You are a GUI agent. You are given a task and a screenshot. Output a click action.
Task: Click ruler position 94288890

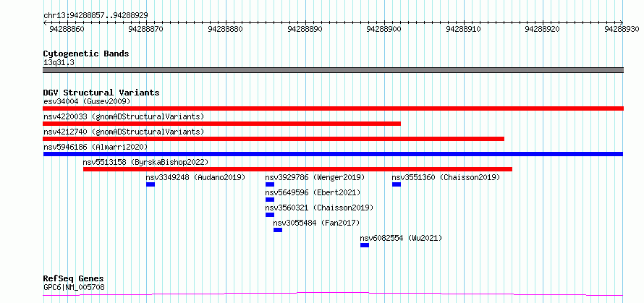(x=305, y=29)
